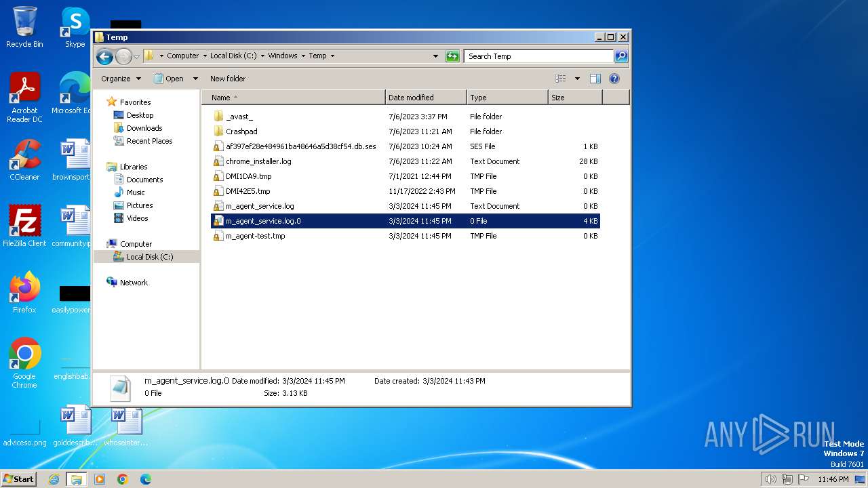
Task: Select Network in navigation pane
Action: point(134,283)
